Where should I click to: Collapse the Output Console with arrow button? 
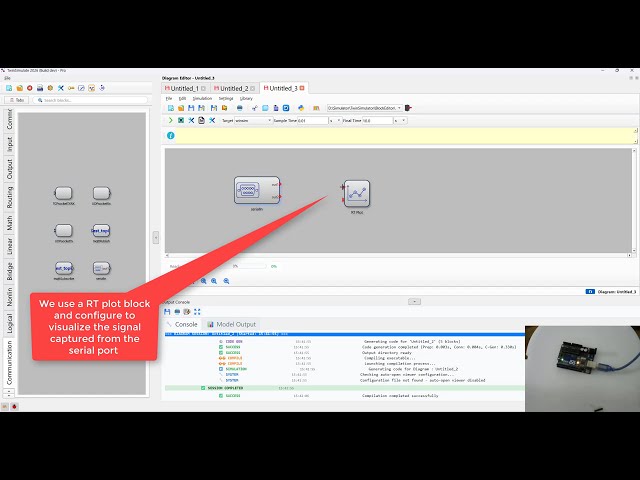(414, 302)
